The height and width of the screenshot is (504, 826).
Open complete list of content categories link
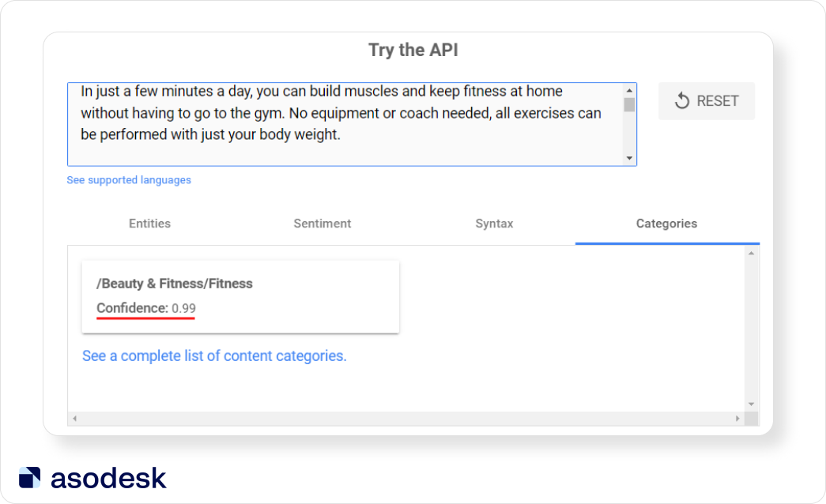[214, 356]
